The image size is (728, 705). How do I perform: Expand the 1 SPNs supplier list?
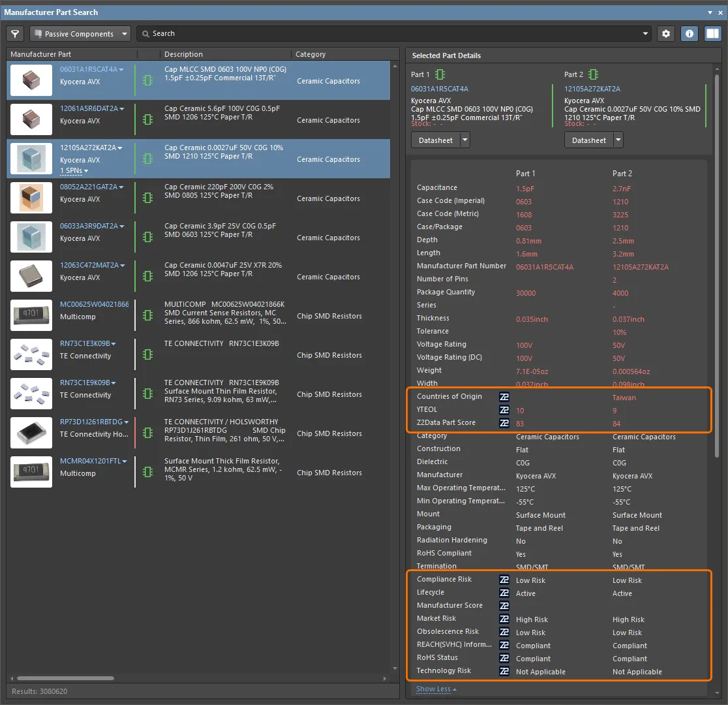[74, 171]
